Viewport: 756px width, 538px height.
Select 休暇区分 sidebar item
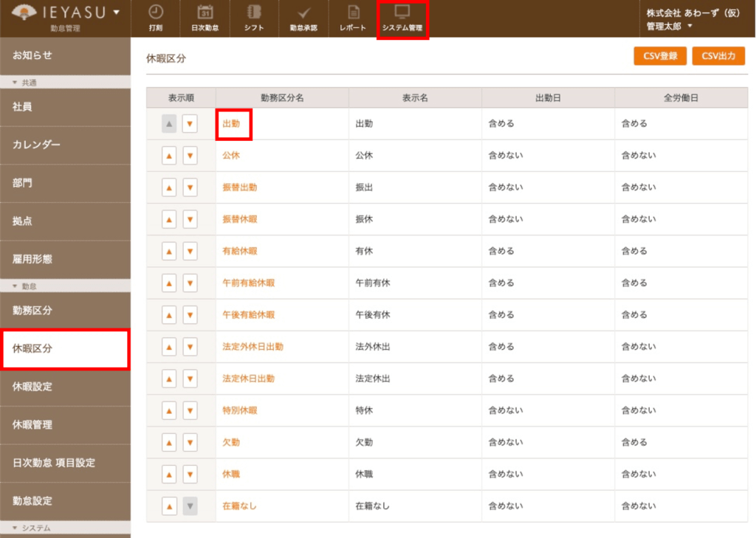65,349
